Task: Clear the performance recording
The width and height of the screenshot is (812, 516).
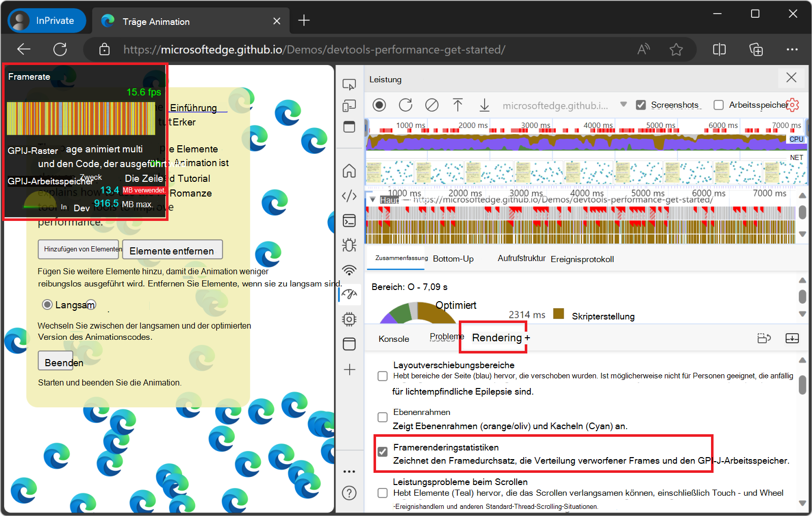Action: coord(432,105)
